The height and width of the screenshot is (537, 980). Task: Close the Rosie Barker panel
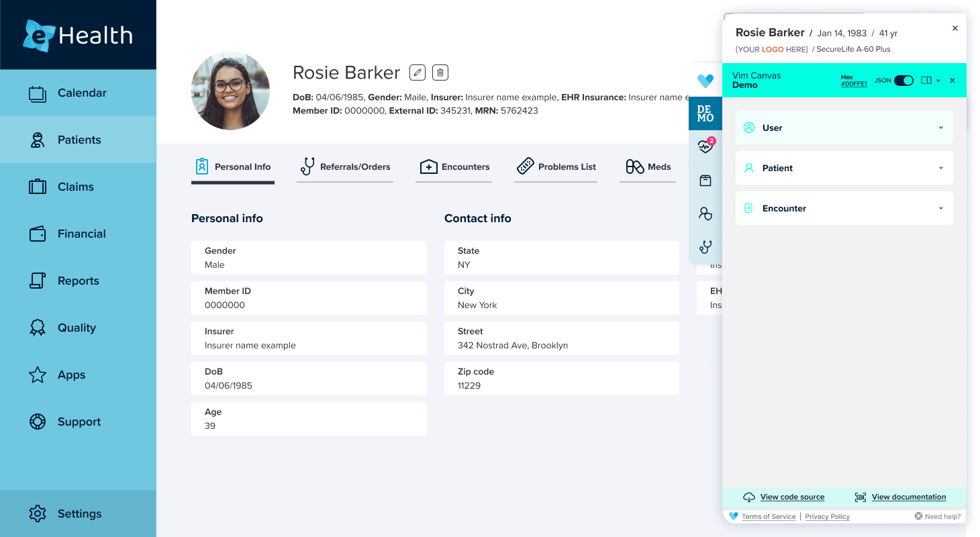tap(955, 28)
